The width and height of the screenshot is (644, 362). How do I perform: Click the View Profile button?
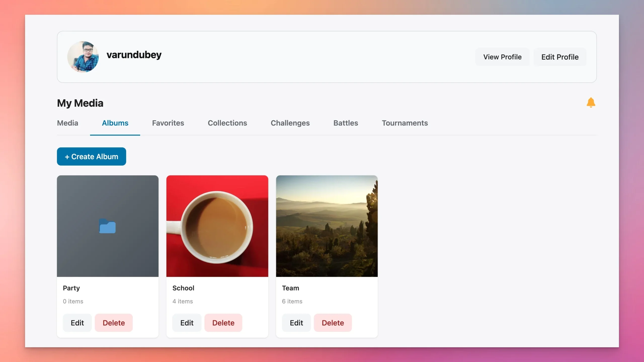[502, 57]
